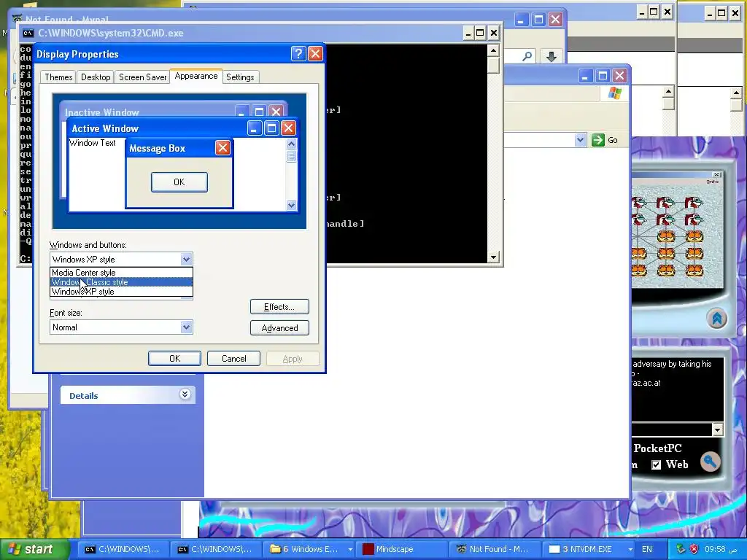Image resolution: width=747 pixels, height=560 pixels.
Task: Click the green Go arrow in Explorer
Action: 598,140
